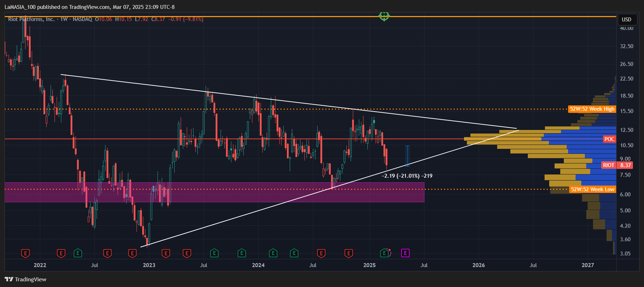This screenshot has height=287, width=644.
Task: Click the −2.19 (−21.01%) −219 measurement label
Action: (407, 176)
